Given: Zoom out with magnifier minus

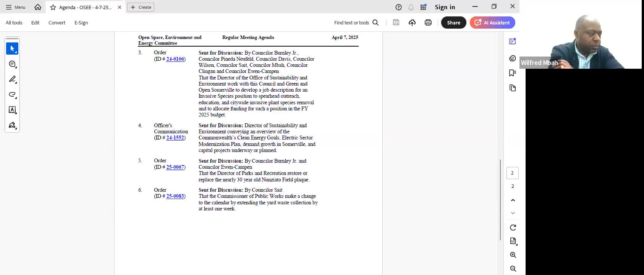Looking at the screenshot, I should (x=513, y=269).
